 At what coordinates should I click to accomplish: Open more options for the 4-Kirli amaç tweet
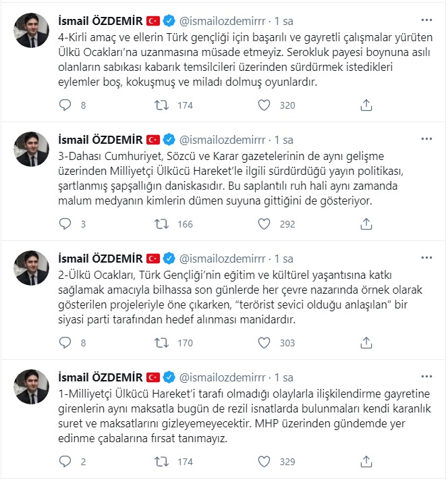click(426, 20)
